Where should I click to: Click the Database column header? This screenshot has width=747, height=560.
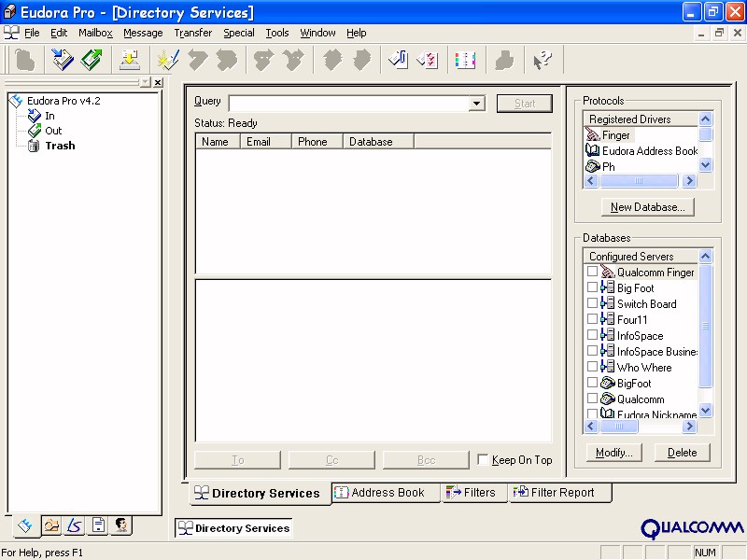pyautogui.click(x=378, y=142)
